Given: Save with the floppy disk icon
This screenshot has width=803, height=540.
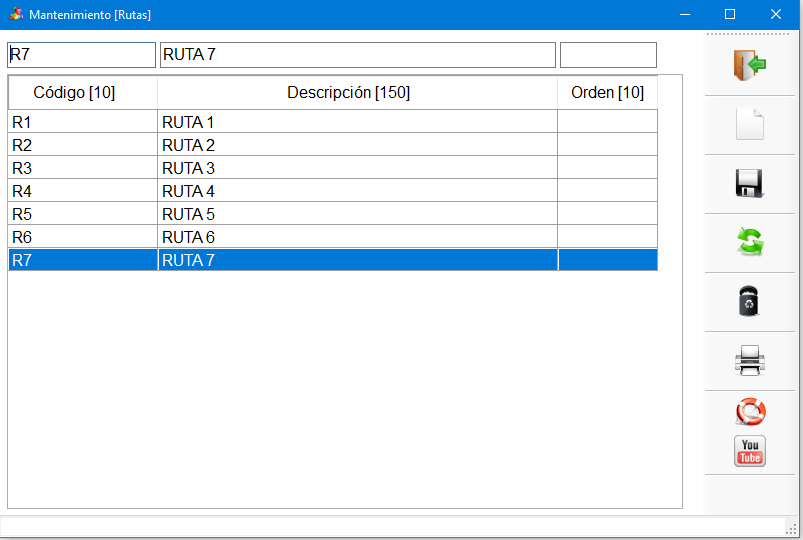Looking at the screenshot, I should click(x=750, y=183).
